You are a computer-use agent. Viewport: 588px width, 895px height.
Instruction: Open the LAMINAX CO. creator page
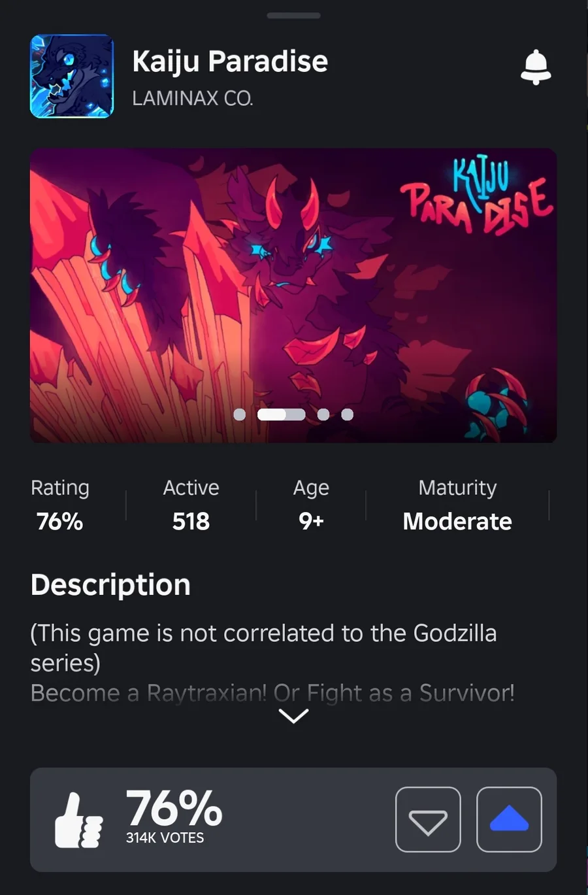tap(193, 98)
